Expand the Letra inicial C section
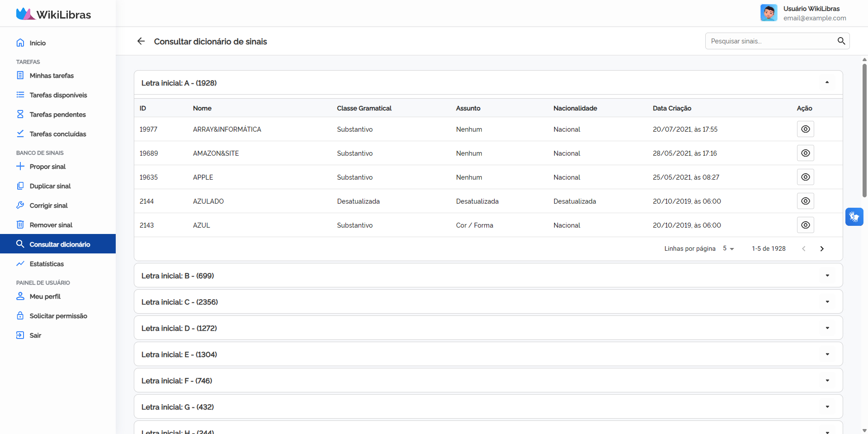This screenshot has height=434, width=868. (827, 302)
